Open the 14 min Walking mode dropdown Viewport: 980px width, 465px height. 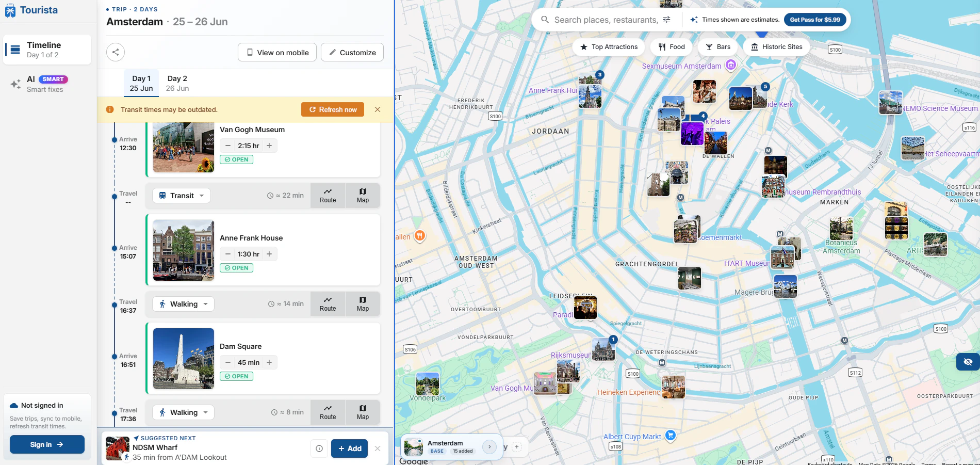[x=183, y=304]
